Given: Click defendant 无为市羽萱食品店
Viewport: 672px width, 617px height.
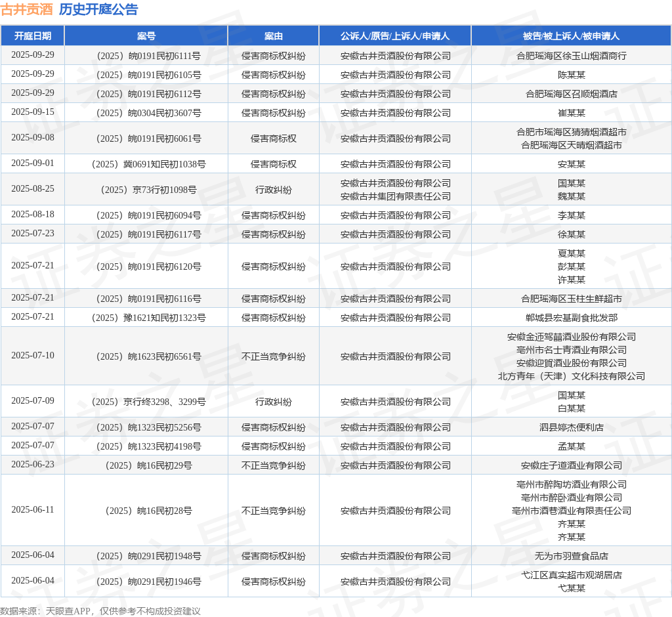Looking at the screenshot, I should pyautogui.click(x=572, y=556).
